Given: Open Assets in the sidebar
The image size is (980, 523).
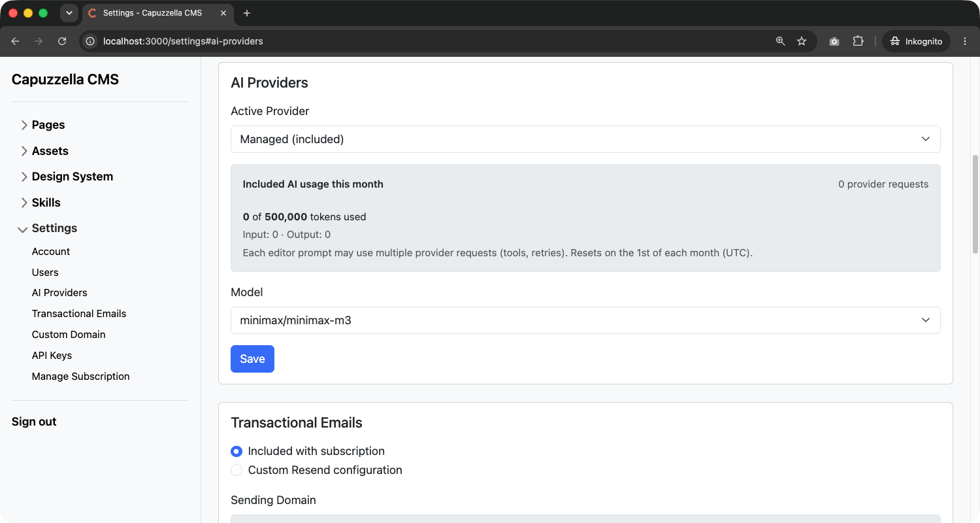Looking at the screenshot, I should coord(50,151).
